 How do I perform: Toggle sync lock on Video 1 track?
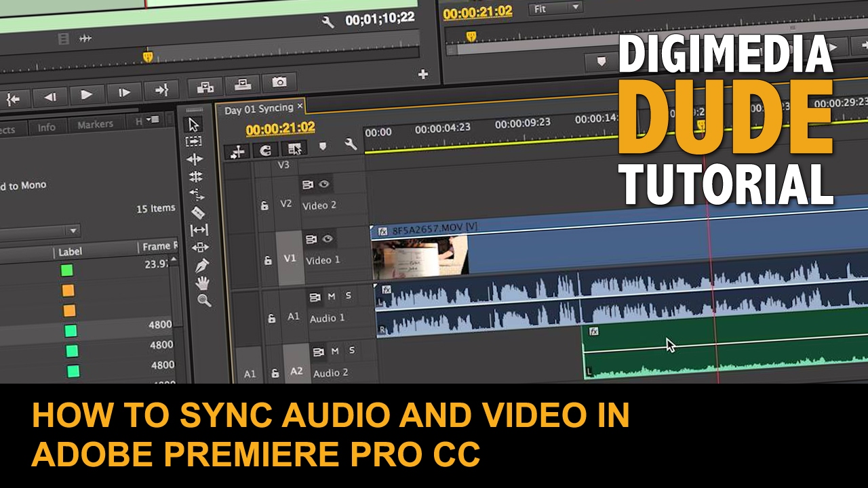click(x=311, y=239)
